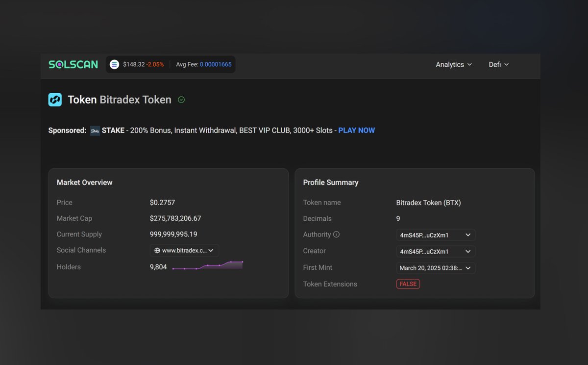Click the STAKE sponsor name

pyautogui.click(x=113, y=130)
